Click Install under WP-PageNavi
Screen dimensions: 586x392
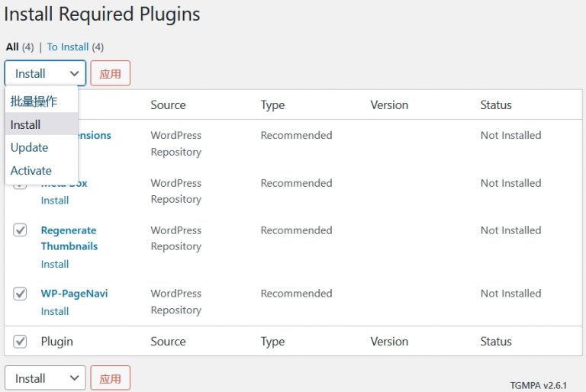pos(55,311)
